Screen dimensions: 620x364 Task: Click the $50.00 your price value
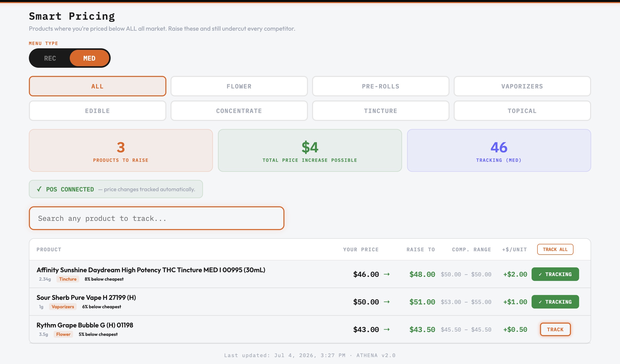point(366,302)
